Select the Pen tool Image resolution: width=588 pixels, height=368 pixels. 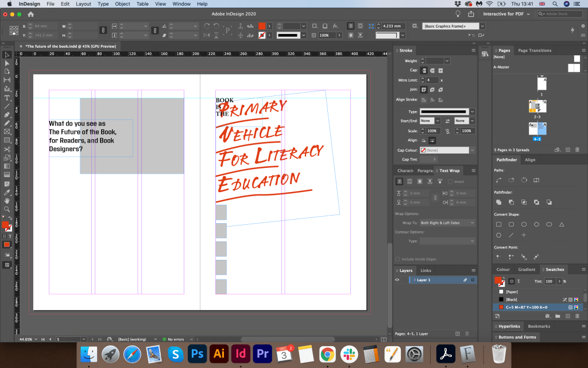[x=7, y=115]
